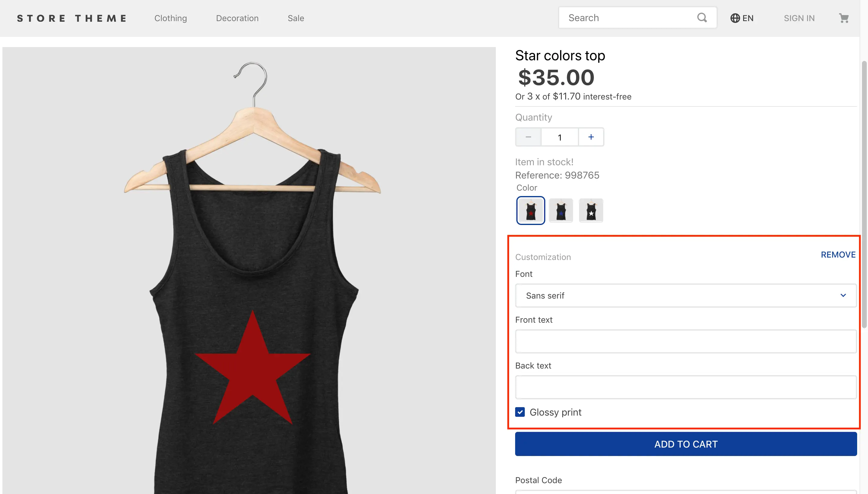Click the ADD TO CART button
868x494 pixels.
(x=686, y=444)
